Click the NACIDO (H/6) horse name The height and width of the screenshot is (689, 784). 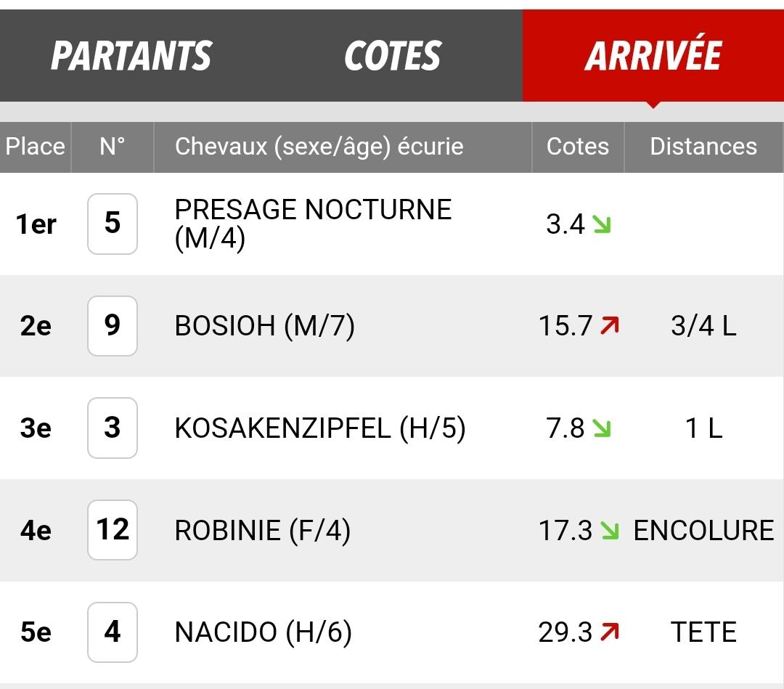click(263, 632)
